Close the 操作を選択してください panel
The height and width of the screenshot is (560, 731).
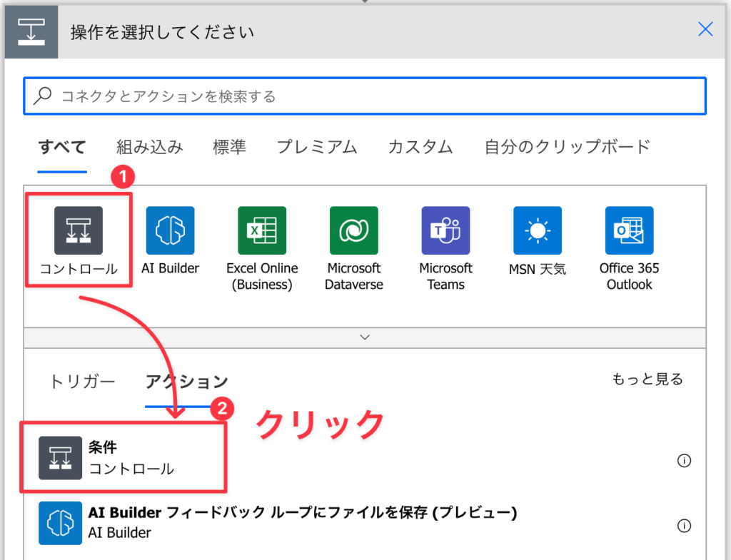coord(705,29)
